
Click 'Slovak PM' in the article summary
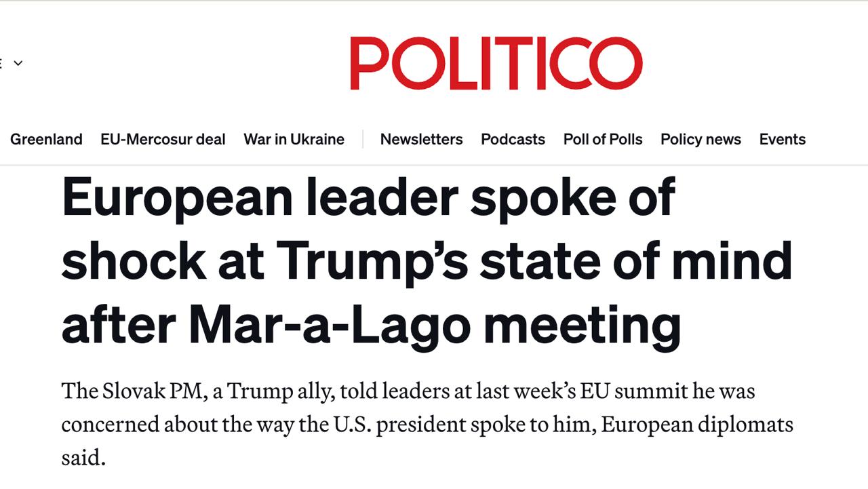point(153,391)
